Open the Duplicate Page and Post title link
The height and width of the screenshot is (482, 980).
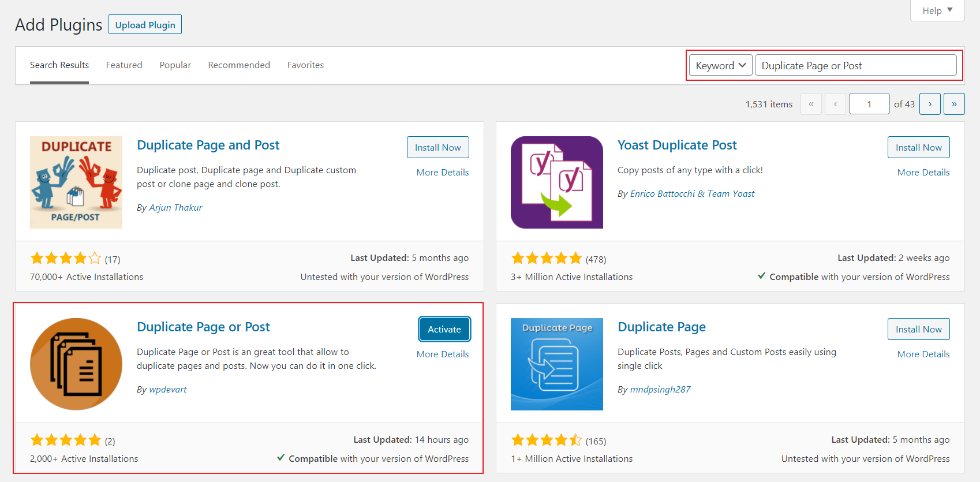tap(208, 145)
